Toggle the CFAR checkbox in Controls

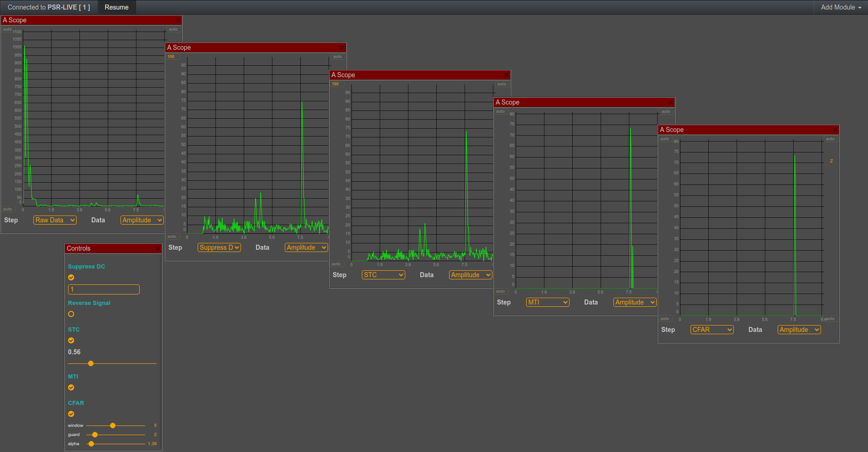(x=71, y=414)
